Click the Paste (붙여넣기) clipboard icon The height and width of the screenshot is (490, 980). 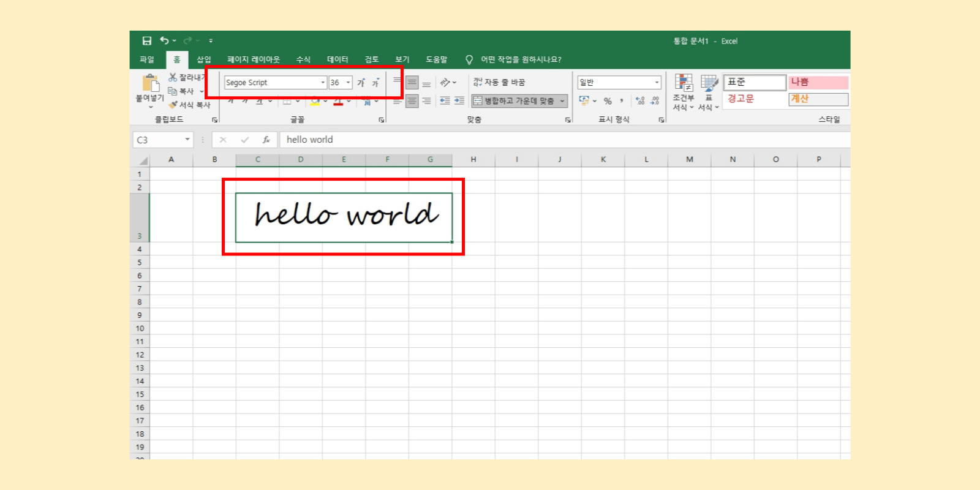pos(150,83)
